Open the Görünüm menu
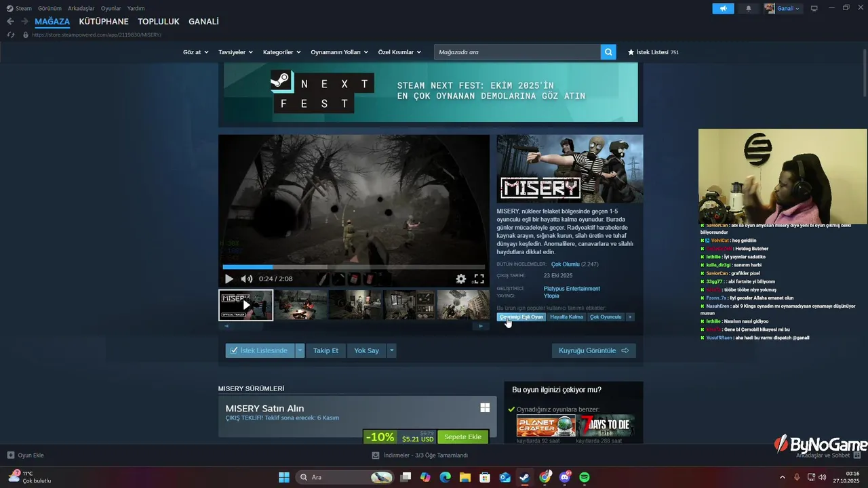The height and width of the screenshot is (488, 868). 50,8
